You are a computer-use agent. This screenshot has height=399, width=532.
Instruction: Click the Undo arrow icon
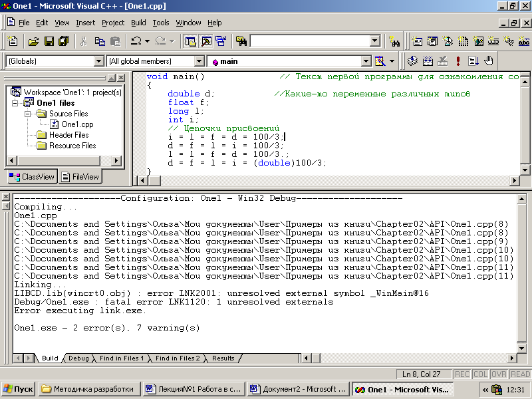coord(136,41)
